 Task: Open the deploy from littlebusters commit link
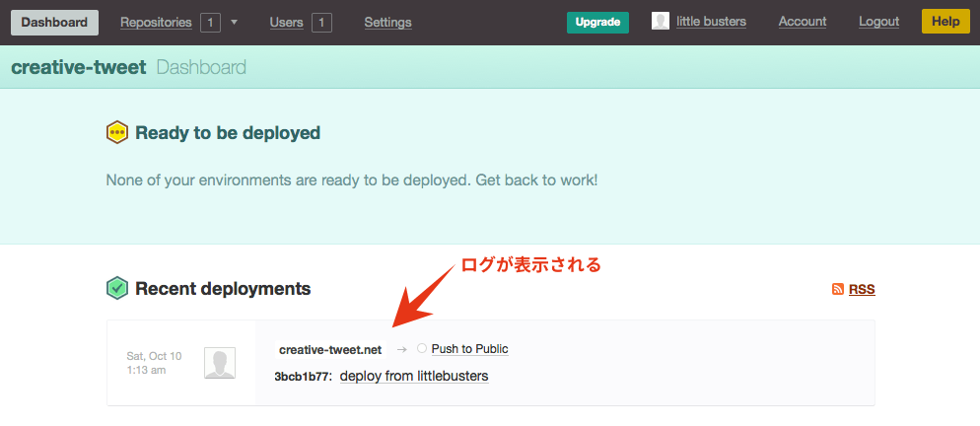pyautogui.click(x=414, y=376)
